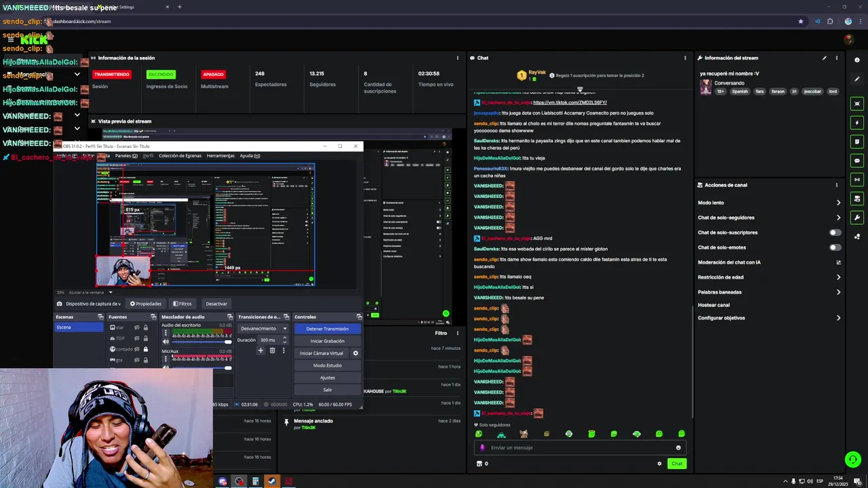Viewport: 868px width, 488px height.
Task: Select Escena in scenes list
Action: click(x=79, y=327)
